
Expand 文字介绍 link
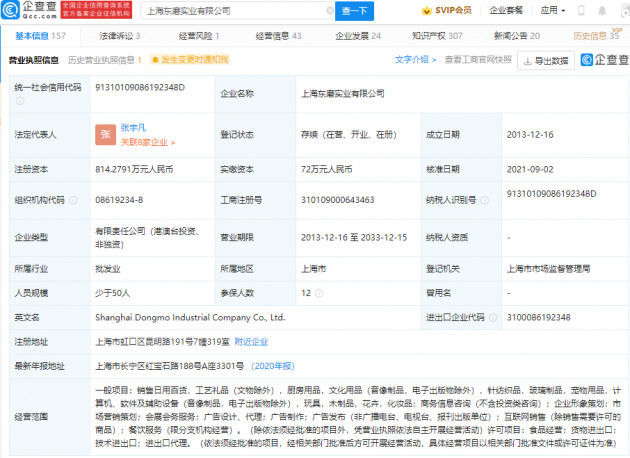tap(415, 59)
